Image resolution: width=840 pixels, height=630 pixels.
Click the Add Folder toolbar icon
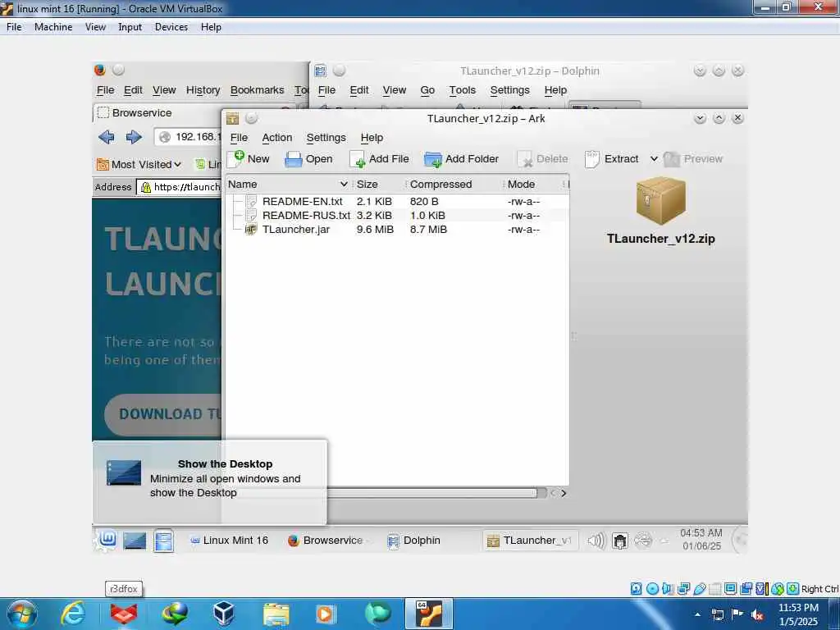click(433, 159)
